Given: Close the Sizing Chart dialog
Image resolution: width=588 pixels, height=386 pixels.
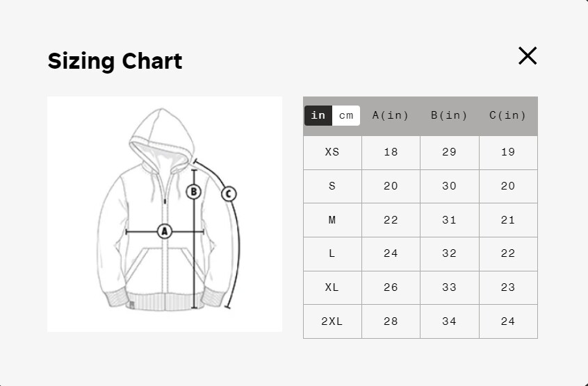Looking at the screenshot, I should point(528,56).
